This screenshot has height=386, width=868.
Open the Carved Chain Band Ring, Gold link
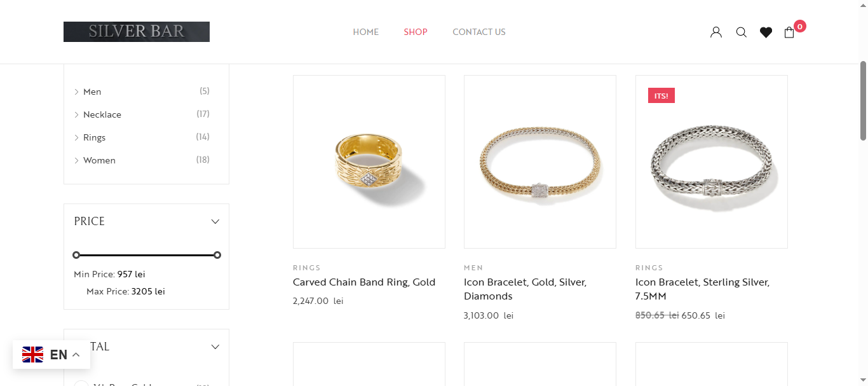pyautogui.click(x=364, y=282)
